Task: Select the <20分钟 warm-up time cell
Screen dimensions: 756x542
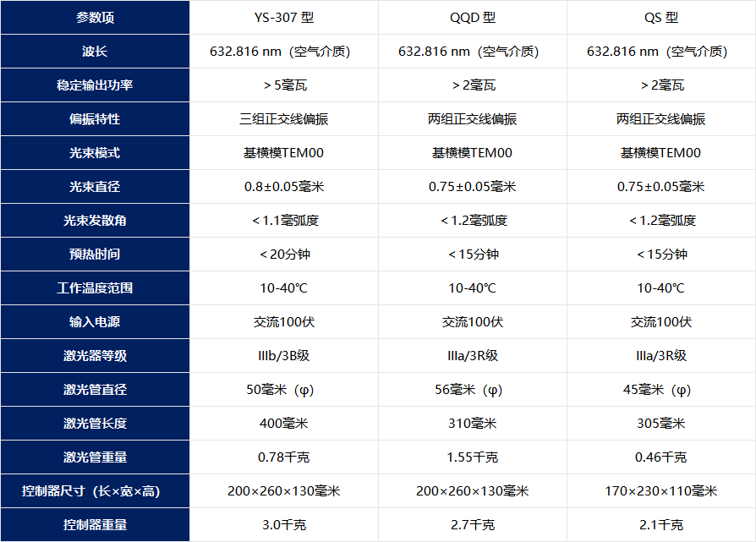Action: [283, 255]
